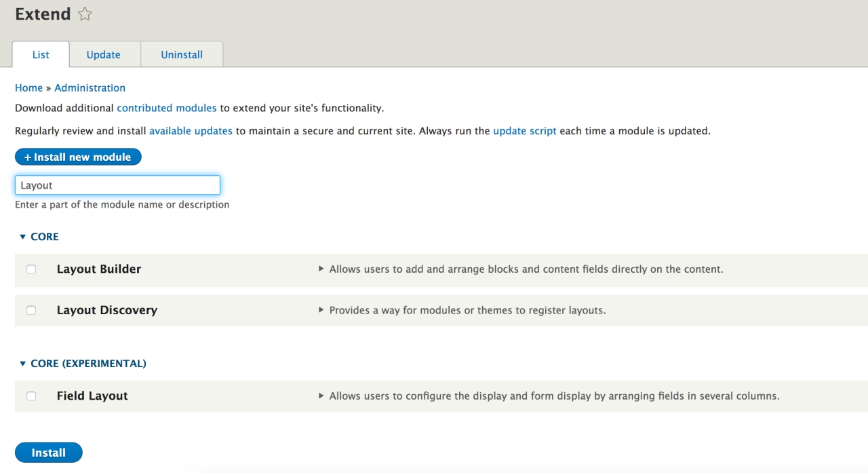Collapse the CORE (EXPERIMENTAL) section

pyautogui.click(x=22, y=363)
